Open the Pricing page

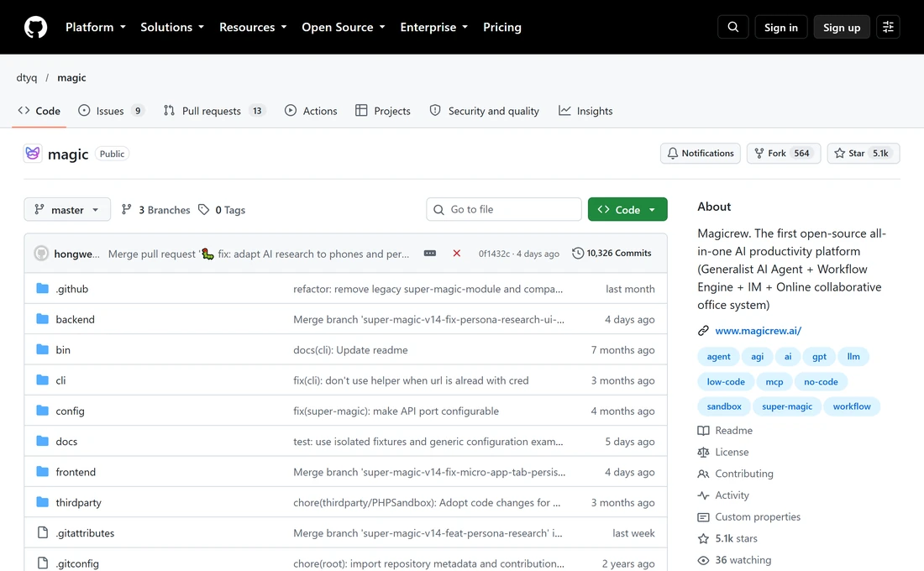(x=502, y=27)
